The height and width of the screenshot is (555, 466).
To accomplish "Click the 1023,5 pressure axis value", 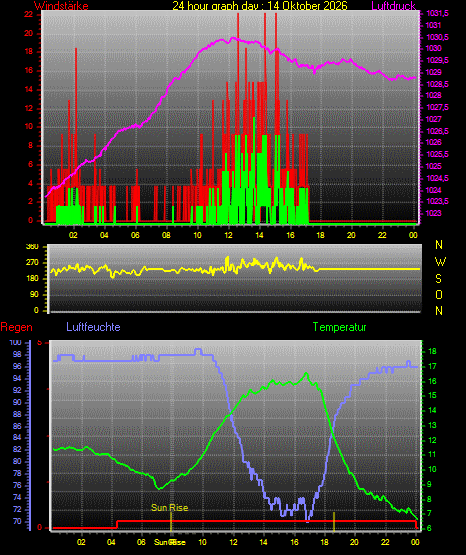I will pyautogui.click(x=437, y=201).
